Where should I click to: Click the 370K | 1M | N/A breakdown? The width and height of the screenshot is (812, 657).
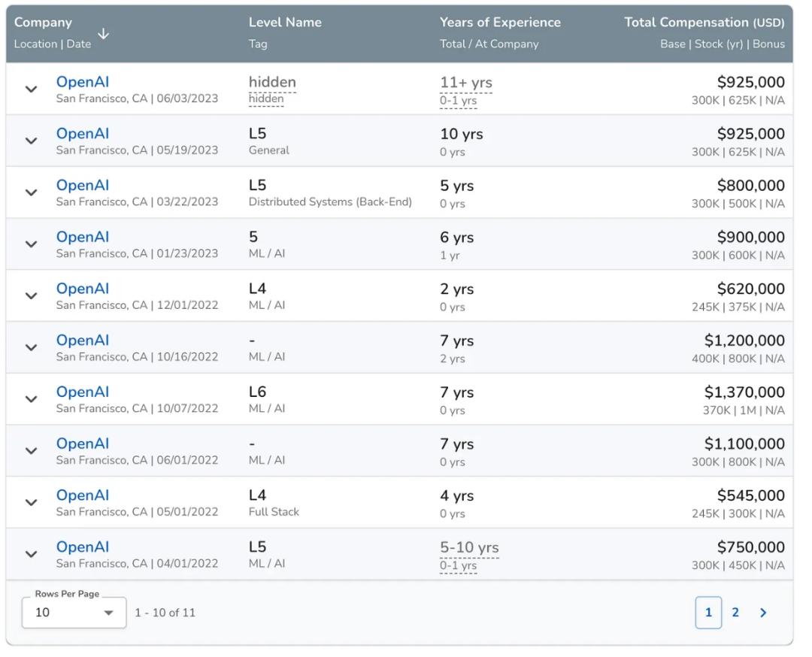pos(744,410)
